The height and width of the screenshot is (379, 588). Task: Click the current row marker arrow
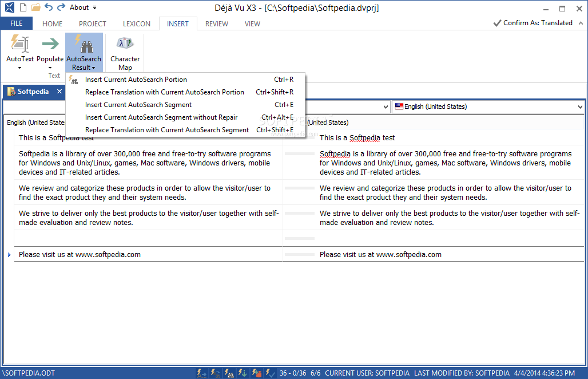pos(9,254)
